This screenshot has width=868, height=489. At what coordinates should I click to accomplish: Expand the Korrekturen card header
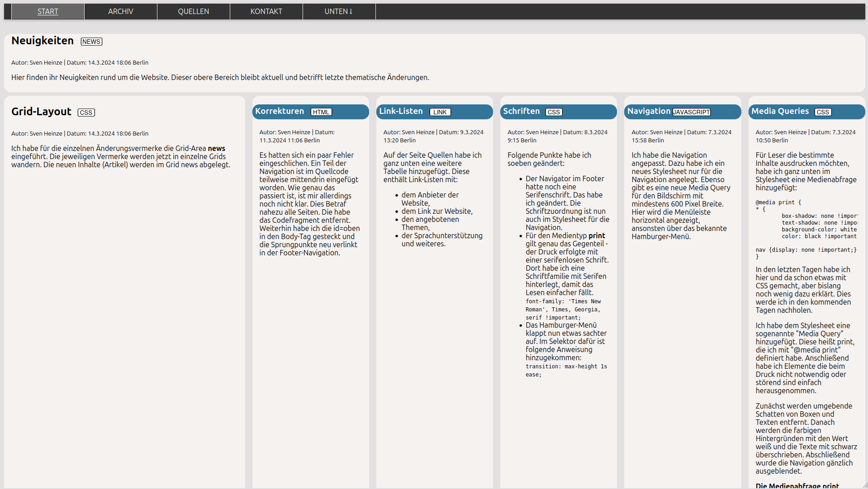[x=280, y=111]
